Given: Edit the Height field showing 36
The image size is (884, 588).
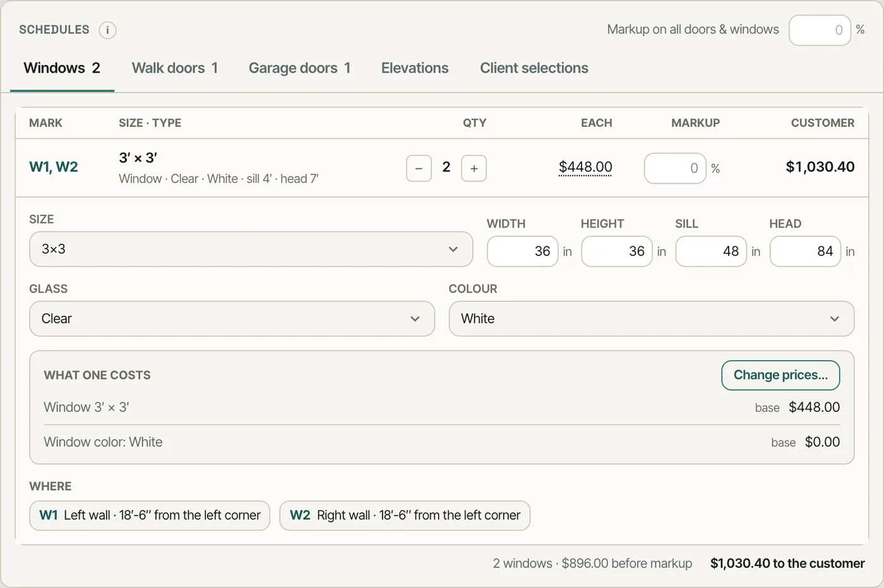Looking at the screenshot, I should pos(617,251).
